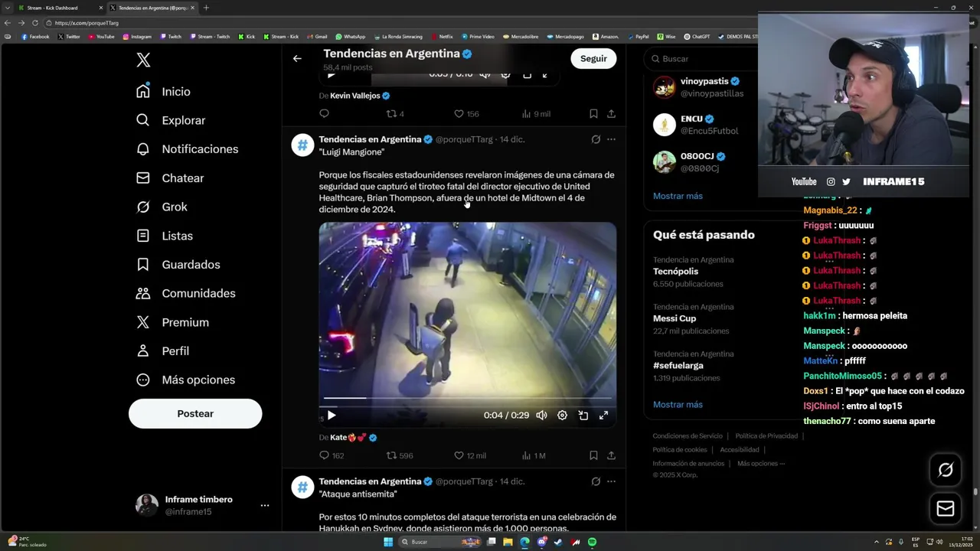Mute the video showing 0:04 / 0:29
Screen dimensions: 980x551
coord(541,415)
